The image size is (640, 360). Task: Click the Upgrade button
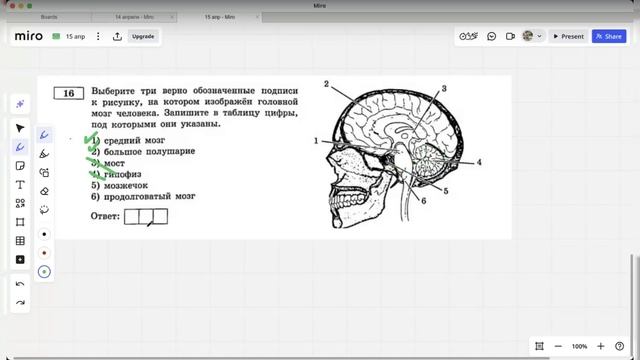143,36
